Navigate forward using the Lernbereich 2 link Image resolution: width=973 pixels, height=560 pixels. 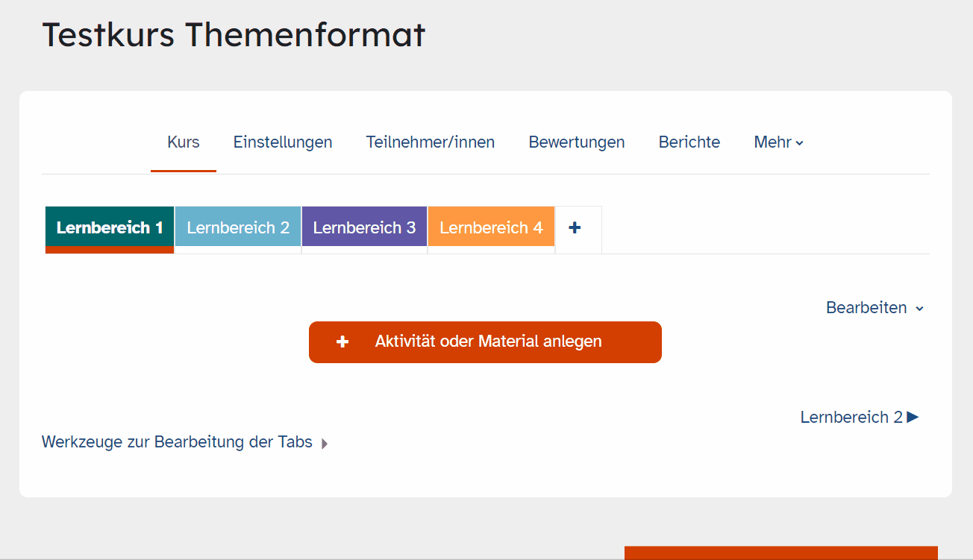852,417
